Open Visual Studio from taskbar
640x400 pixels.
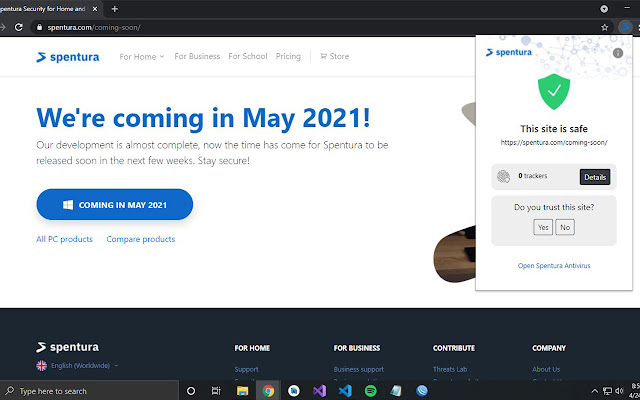[x=319, y=391]
